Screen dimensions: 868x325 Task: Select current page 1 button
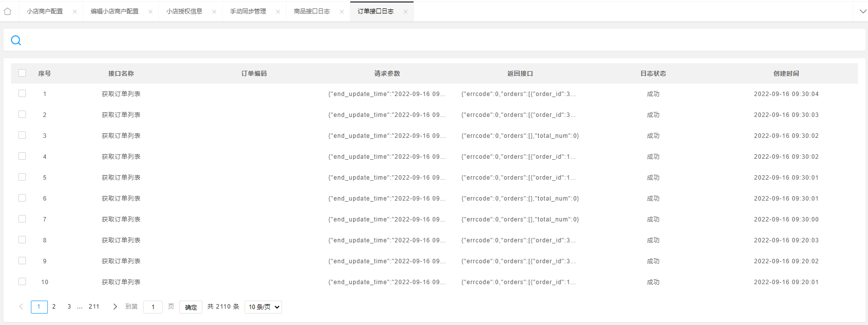coord(39,307)
